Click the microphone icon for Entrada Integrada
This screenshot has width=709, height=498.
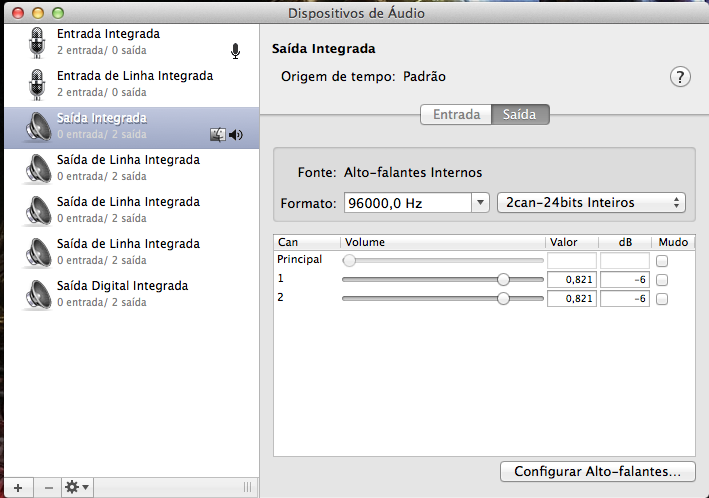(37, 43)
